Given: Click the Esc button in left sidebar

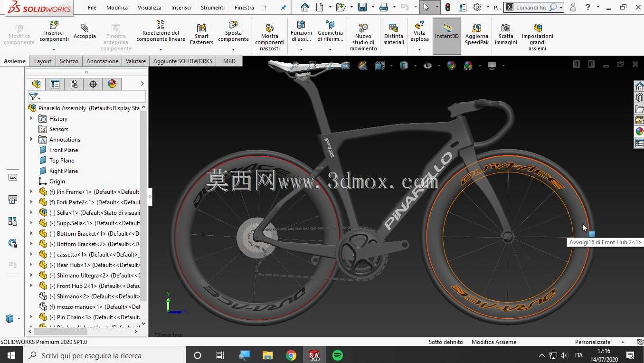Looking at the screenshot, I should [13, 177].
